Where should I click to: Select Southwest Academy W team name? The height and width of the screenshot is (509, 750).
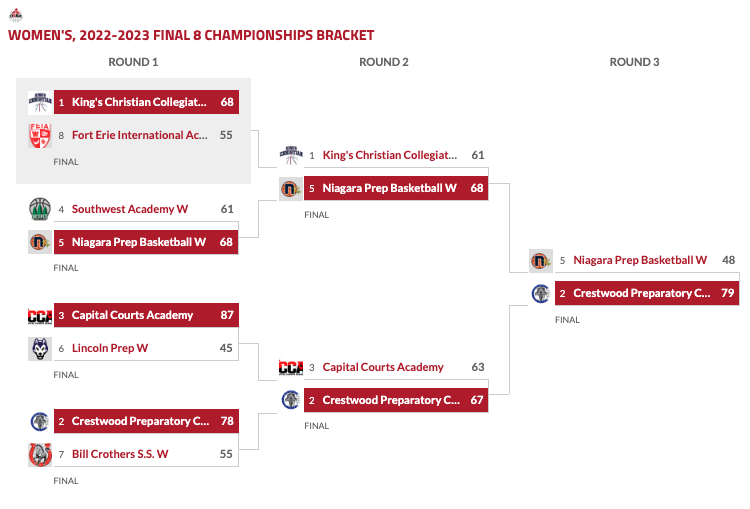[130, 209]
